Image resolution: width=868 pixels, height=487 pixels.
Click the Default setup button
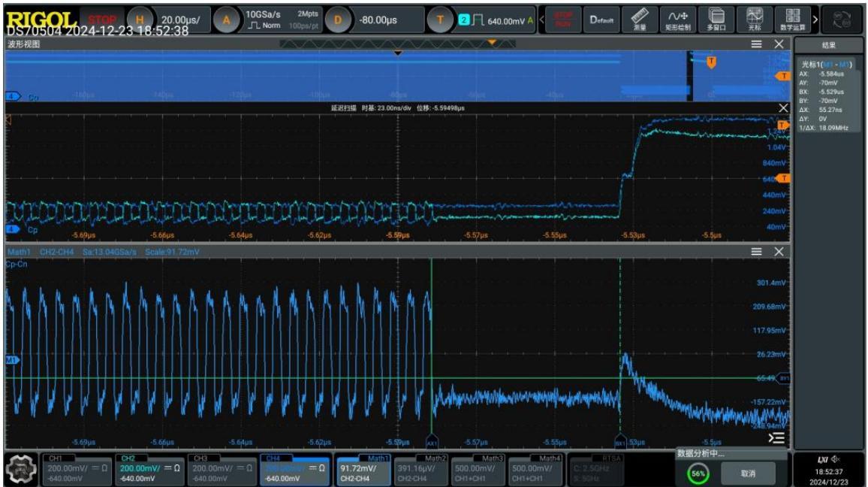pos(601,20)
